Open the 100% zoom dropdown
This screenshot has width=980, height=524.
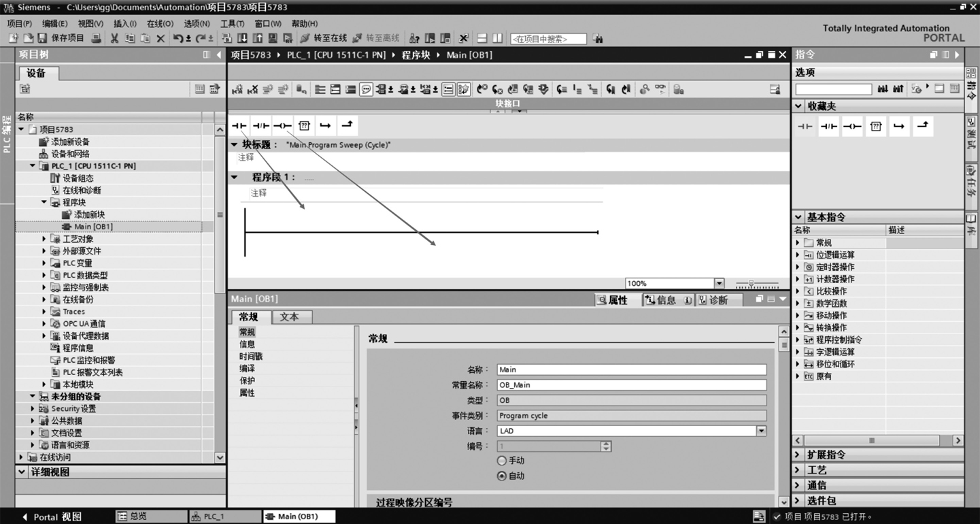[719, 283]
